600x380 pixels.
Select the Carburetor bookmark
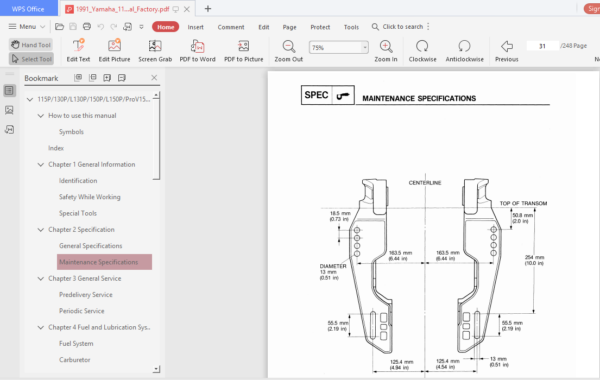[x=75, y=360]
